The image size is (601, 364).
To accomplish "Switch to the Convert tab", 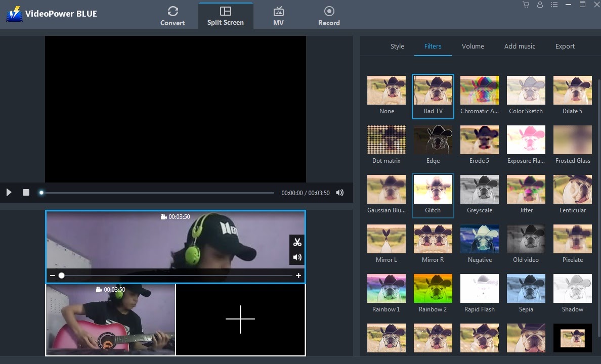I will click(x=173, y=16).
